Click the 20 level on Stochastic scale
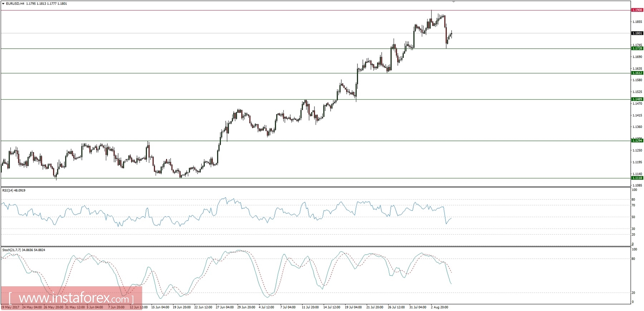The image size is (644, 311). coord(633,293)
